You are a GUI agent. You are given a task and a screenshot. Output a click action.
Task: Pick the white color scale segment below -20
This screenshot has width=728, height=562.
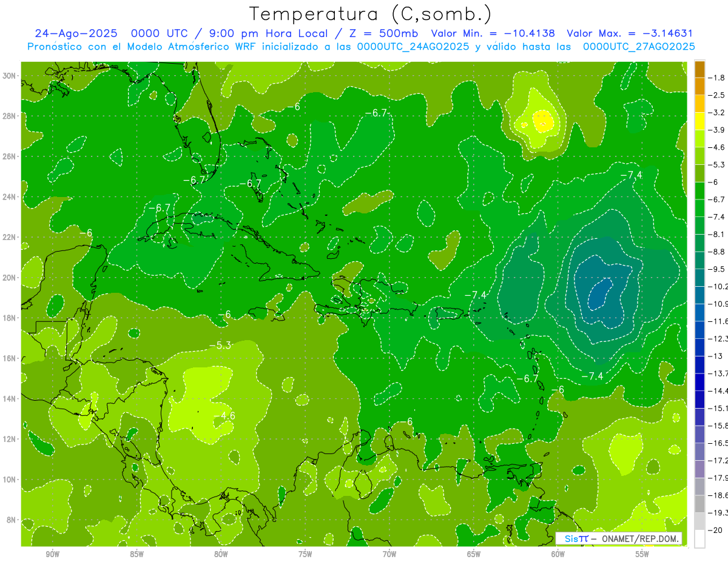[699, 539]
